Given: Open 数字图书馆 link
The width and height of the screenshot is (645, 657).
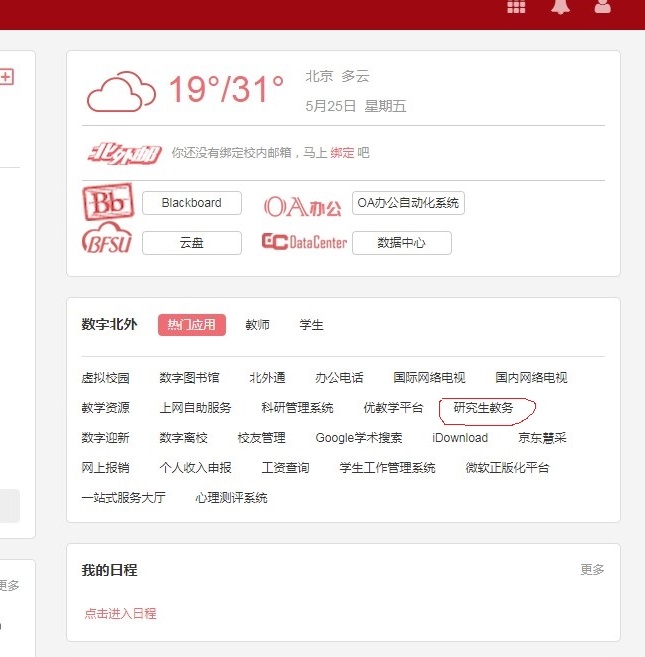Looking at the screenshot, I should (189, 378).
